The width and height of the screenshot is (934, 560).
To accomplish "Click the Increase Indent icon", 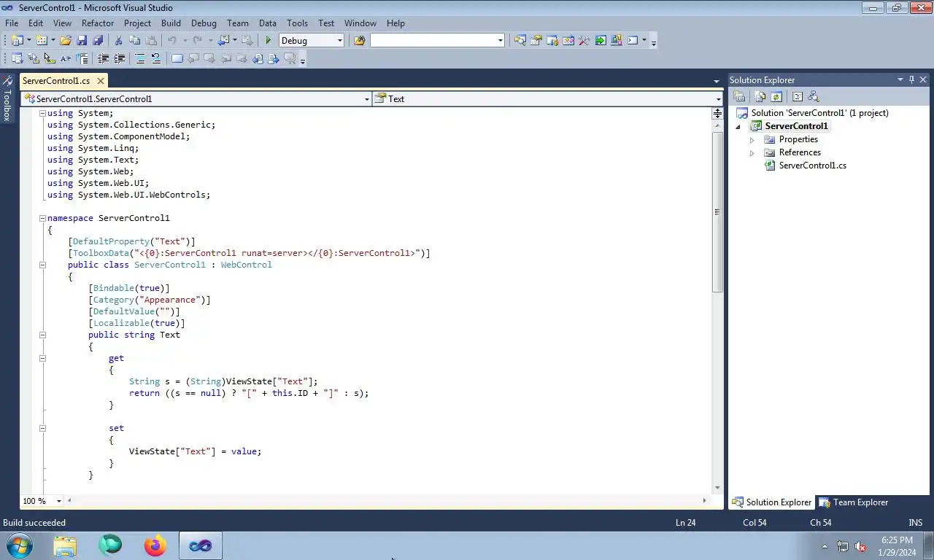I will pyautogui.click(x=119, y=58).
